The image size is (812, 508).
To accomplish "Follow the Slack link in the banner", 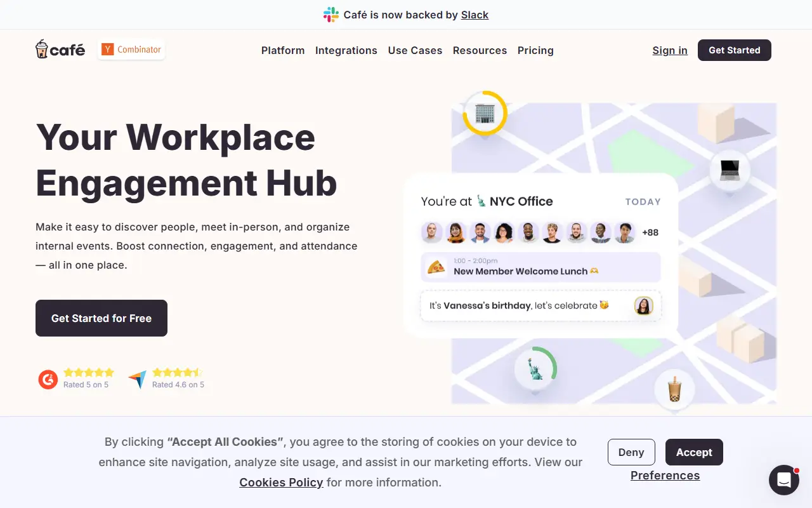I will click(x=475, y=15).
